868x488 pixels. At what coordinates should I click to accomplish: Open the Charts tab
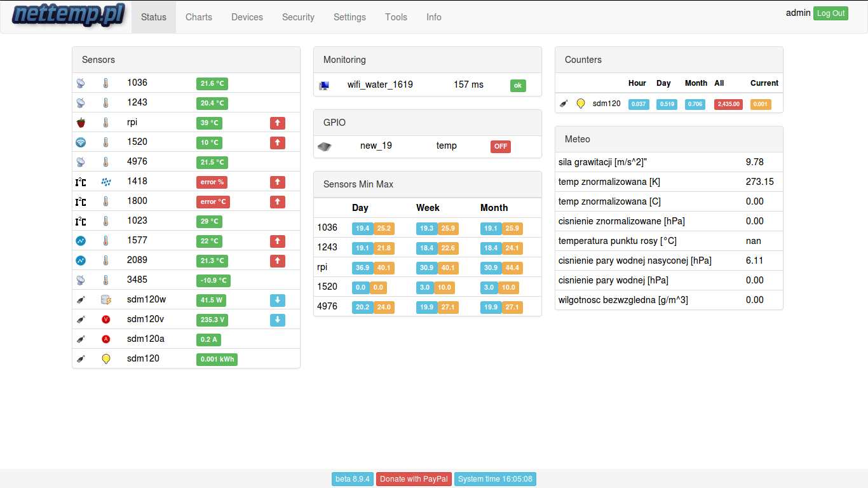[199, 17]
